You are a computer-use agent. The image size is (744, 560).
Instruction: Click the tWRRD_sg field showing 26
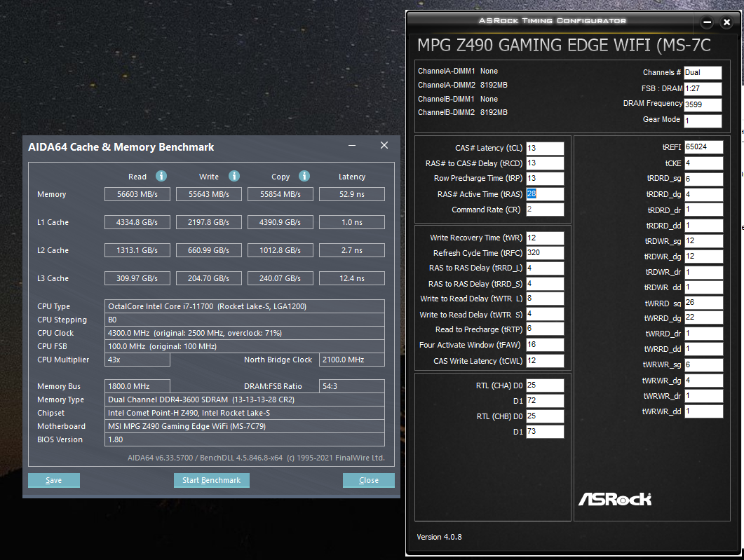(x=703, y=303)
